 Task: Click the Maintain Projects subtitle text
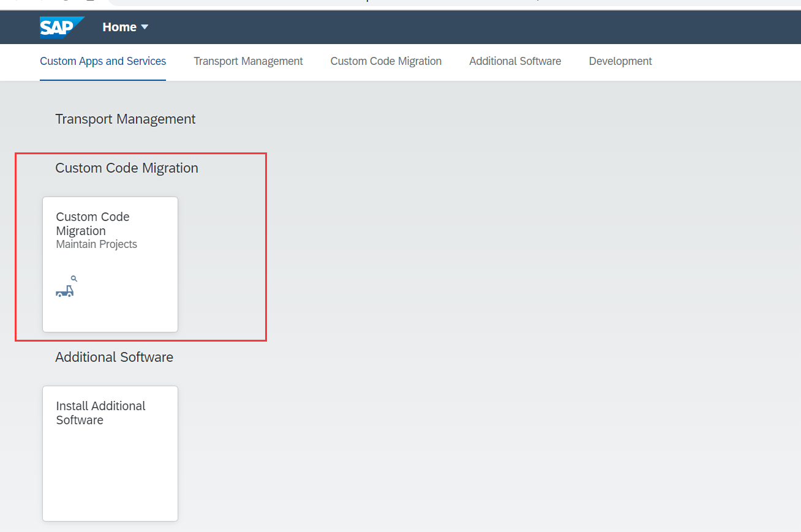pyautogui.click(x=96, y=244)
